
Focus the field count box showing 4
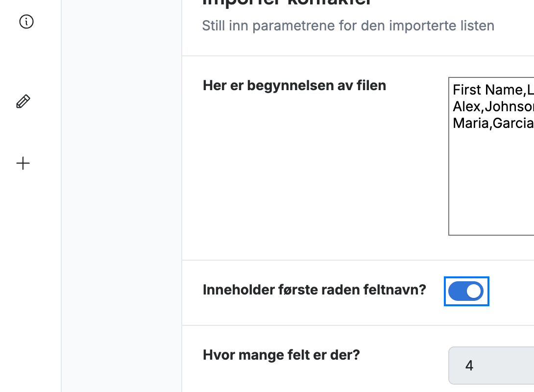[x=491, y=366]
